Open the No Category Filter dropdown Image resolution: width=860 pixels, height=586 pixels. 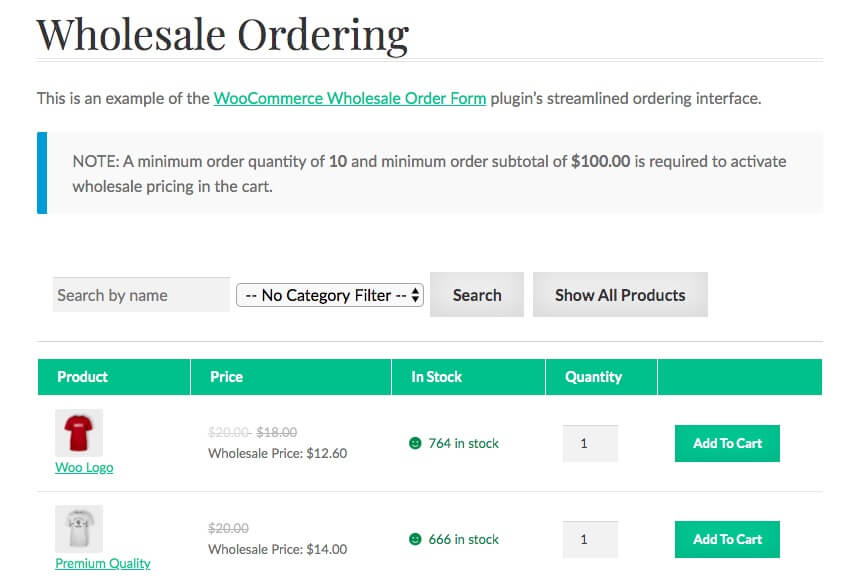click(330, 295)
